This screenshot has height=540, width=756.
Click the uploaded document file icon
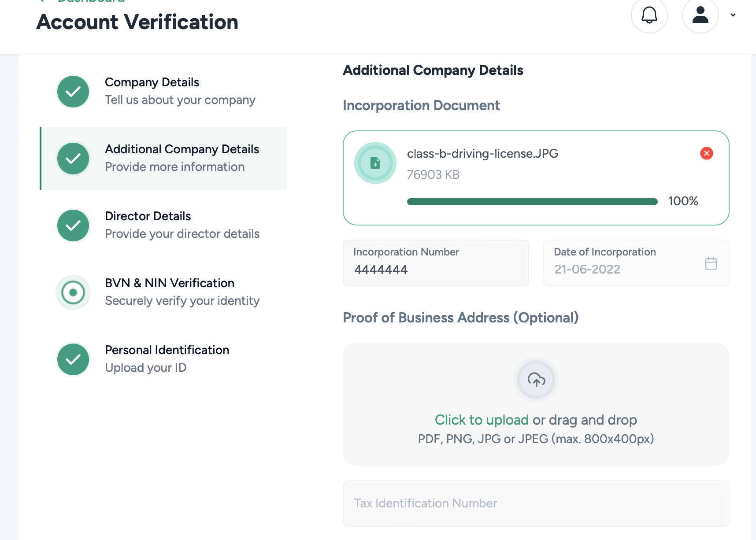point(375,163)
